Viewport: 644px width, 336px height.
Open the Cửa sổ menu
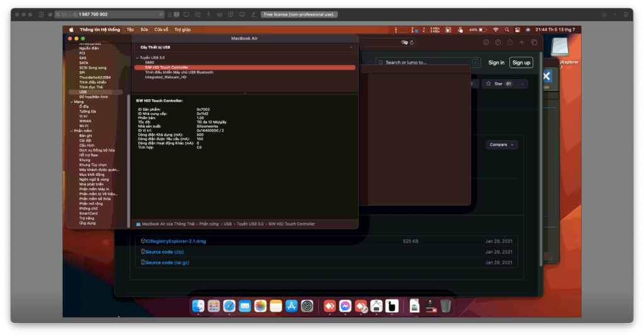[x=161, y=30]
